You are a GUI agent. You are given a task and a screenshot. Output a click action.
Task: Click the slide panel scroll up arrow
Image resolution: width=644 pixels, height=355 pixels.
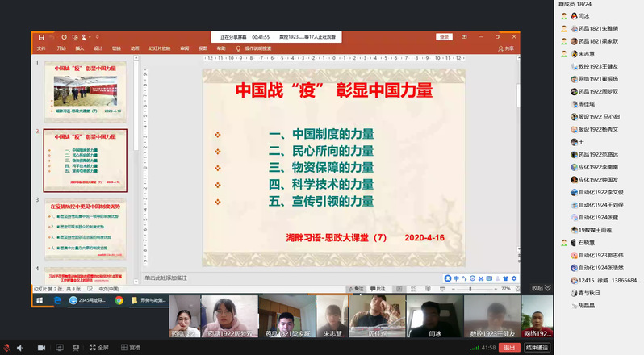[136, 58]
